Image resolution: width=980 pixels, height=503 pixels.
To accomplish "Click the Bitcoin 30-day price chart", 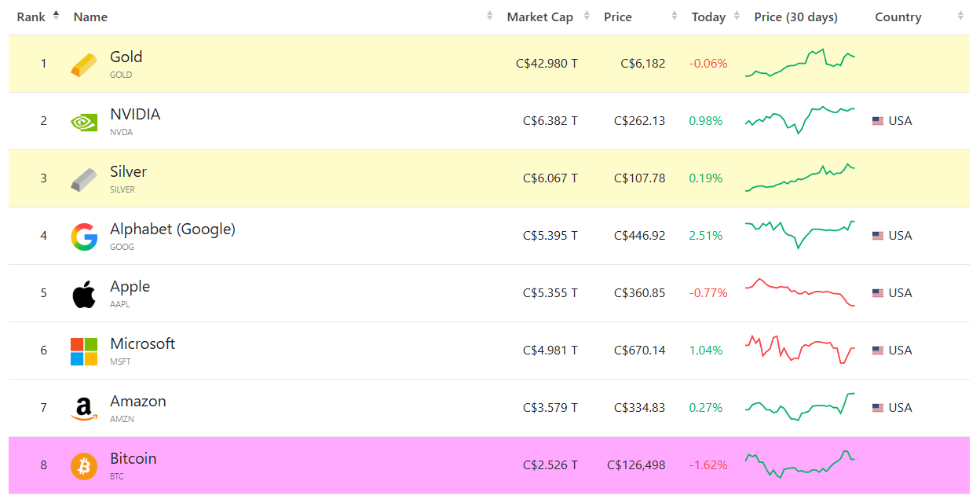I will click(800, 464).
